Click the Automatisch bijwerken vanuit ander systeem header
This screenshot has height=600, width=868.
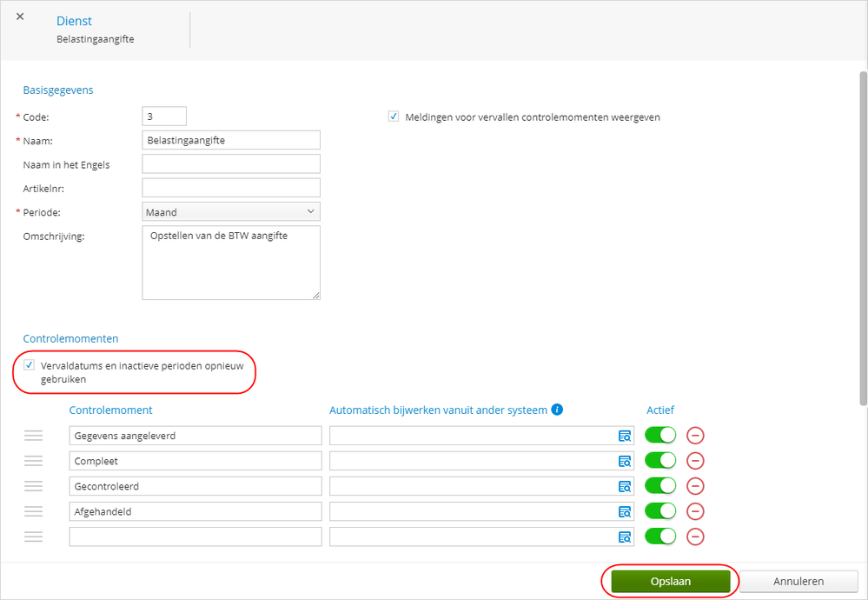point(439,410)
